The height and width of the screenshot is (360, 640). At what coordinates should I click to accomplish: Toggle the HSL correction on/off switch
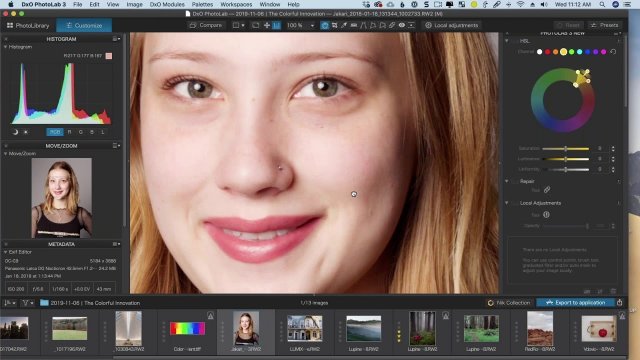(x=515, y=41)
